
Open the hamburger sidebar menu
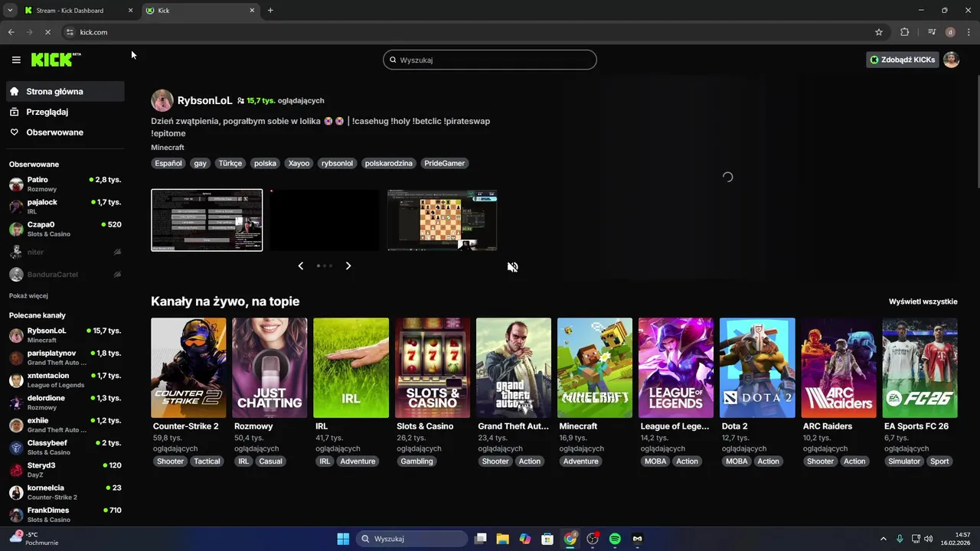(x=16, y=60)
